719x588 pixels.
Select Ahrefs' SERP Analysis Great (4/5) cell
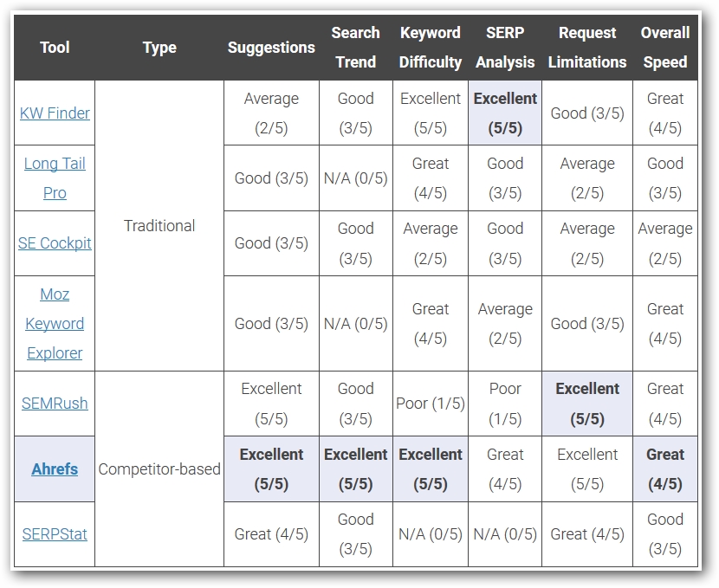tap(505, 468)
